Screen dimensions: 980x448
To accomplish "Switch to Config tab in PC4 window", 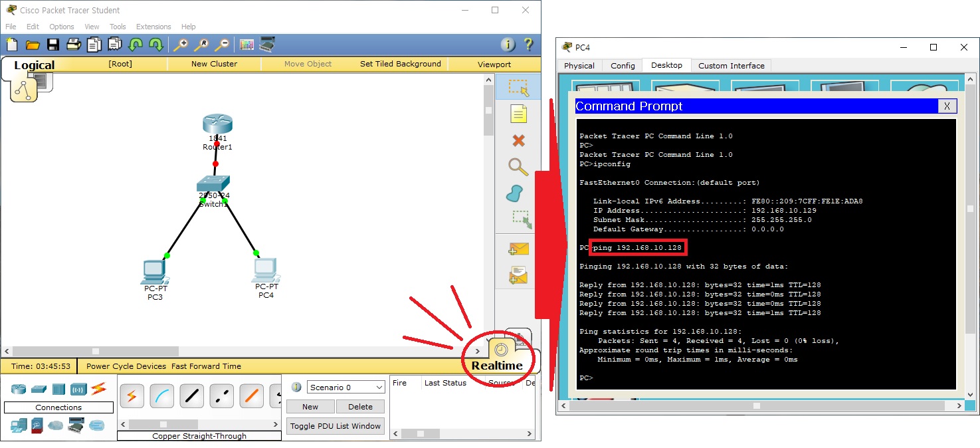I will click(x=623, y=66).
